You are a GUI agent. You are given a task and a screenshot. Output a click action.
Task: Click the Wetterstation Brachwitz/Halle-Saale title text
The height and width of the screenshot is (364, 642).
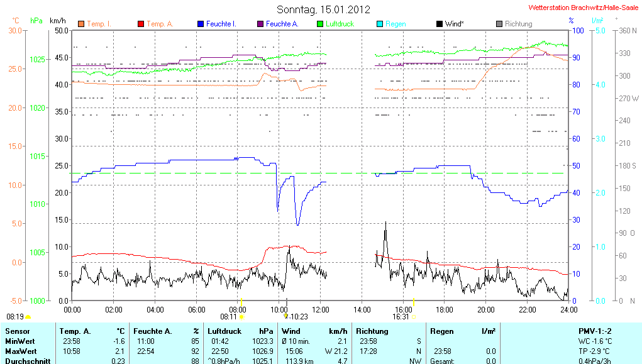click(583, 8)
